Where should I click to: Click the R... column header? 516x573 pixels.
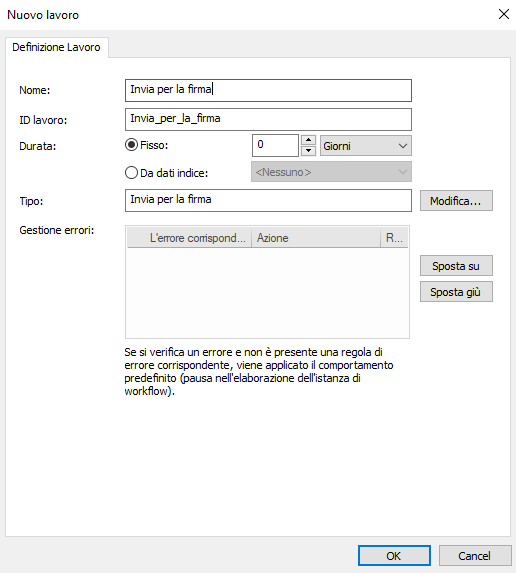click(x=394, y=238)
